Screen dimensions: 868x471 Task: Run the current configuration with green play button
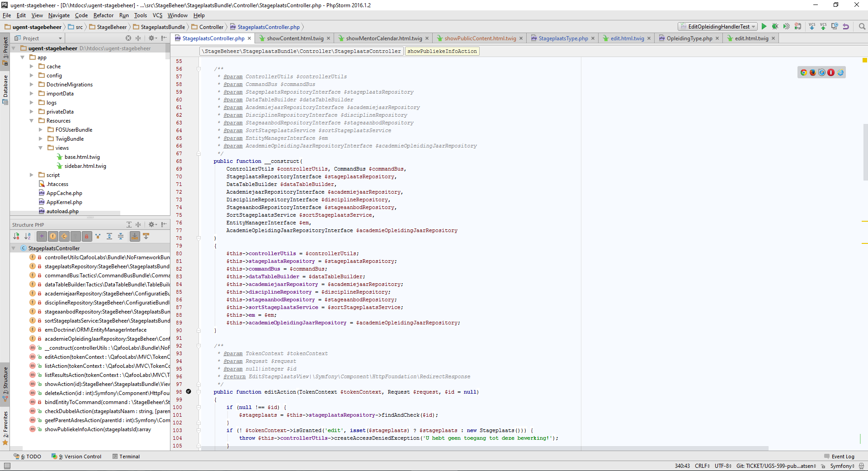(x=764, y=27)
